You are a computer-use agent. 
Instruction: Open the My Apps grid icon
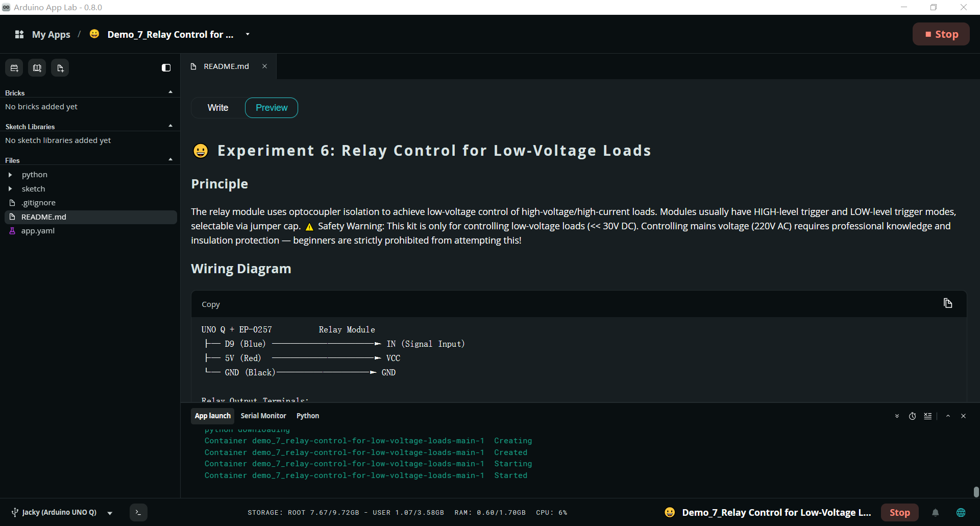[x=19, y=34]
